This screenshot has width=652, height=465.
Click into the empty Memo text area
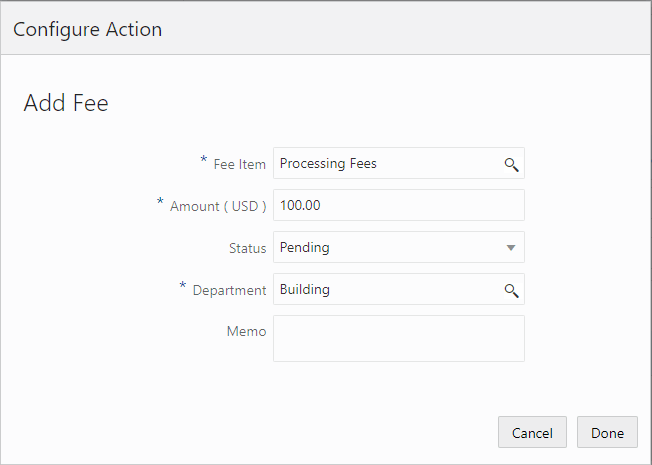[x=398, y=338]
